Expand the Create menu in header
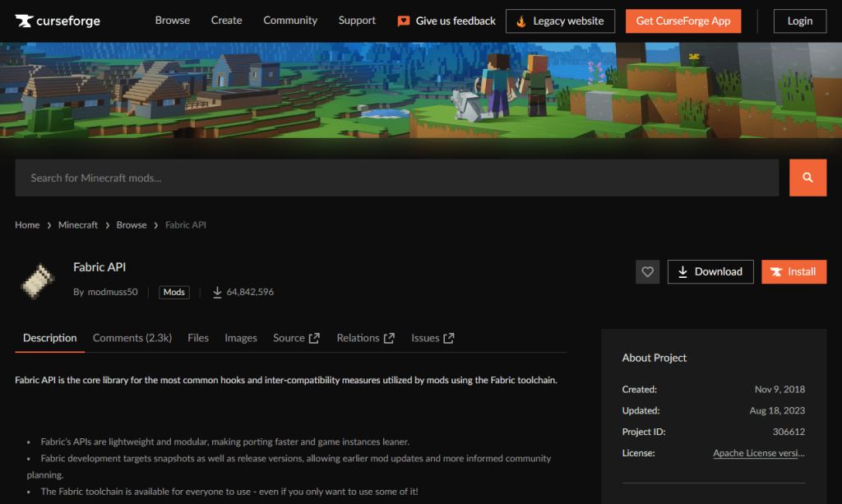Screen dimensions: 842x504 (x=226, y=21)
